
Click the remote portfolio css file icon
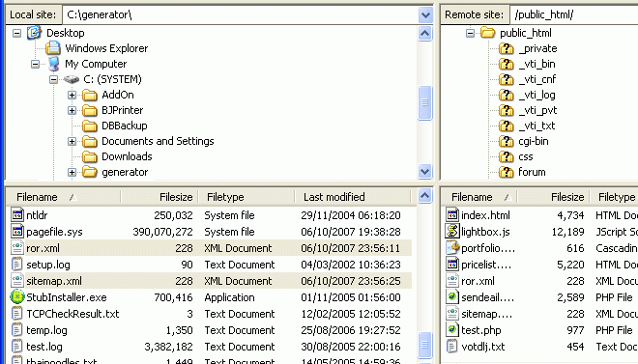click(452, 248)
